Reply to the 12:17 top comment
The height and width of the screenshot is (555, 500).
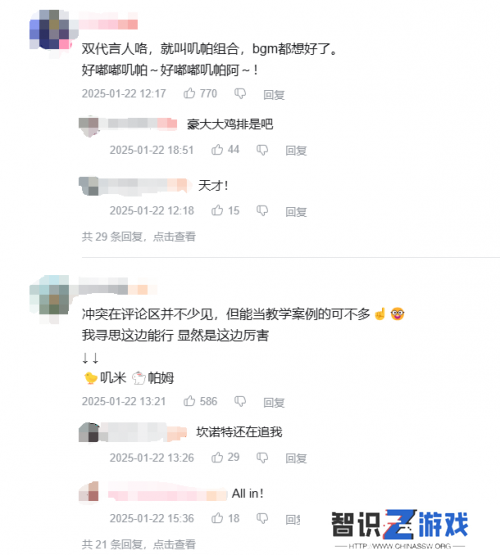point(274,95)
